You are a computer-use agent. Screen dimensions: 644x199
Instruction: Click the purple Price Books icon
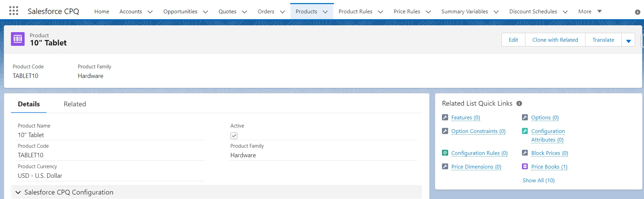pos(525,167)
